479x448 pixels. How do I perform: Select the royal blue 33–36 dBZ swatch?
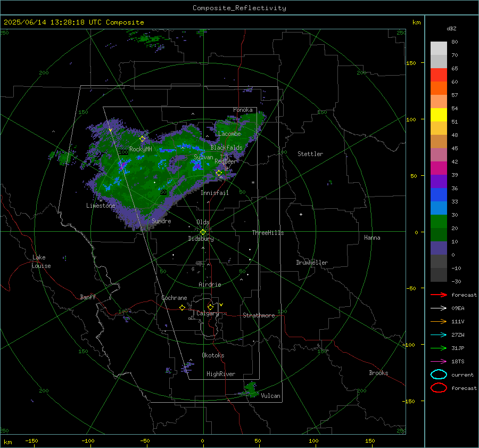pyautogui.click(x=439, y=195)
